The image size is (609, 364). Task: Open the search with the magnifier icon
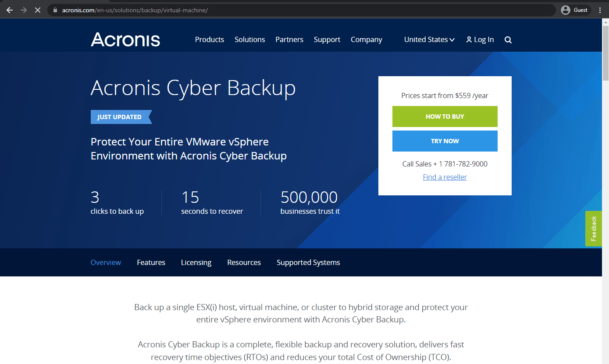508,39
